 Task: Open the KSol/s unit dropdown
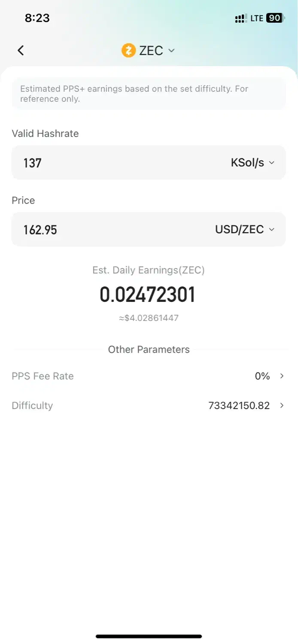[248, 163]
